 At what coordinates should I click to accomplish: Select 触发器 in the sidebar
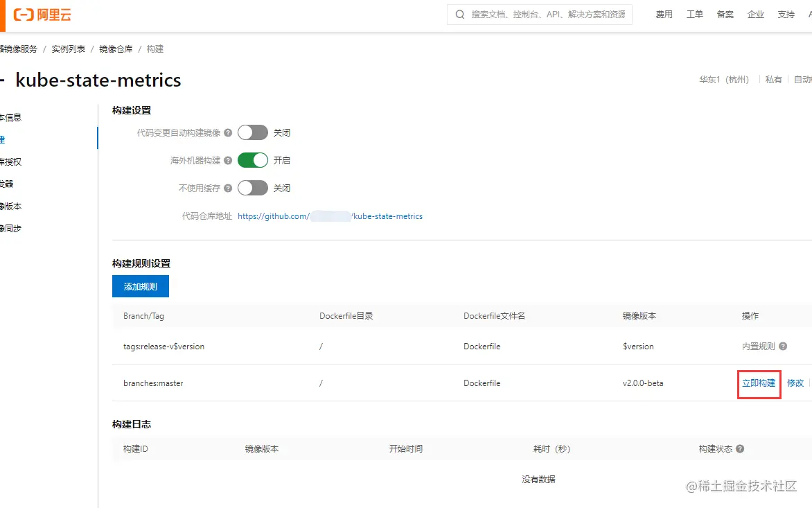tap(7, 184)
